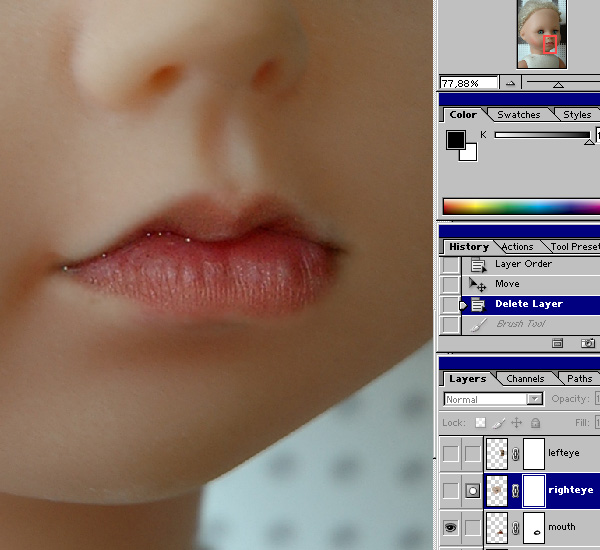This screenshot has height=550, width=600.
Task: Click the white background color swatch
Action: click(x=471, y=154)
